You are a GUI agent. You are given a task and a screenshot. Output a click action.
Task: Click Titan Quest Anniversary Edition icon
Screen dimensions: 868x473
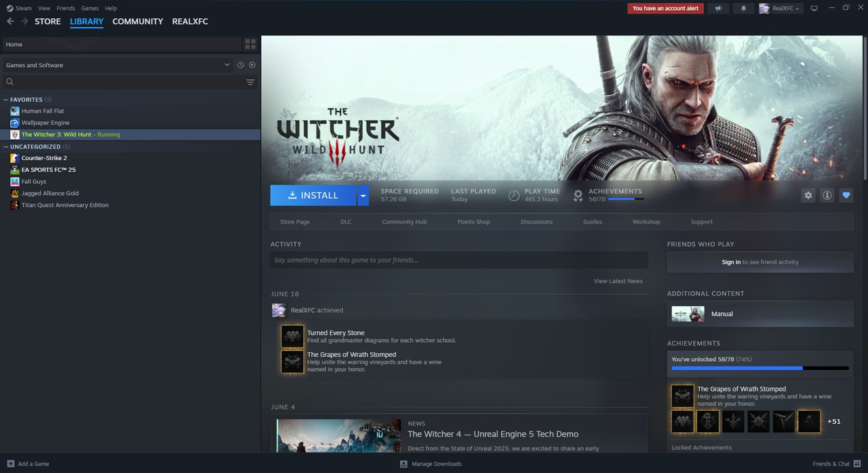click(x=15, y=205)
